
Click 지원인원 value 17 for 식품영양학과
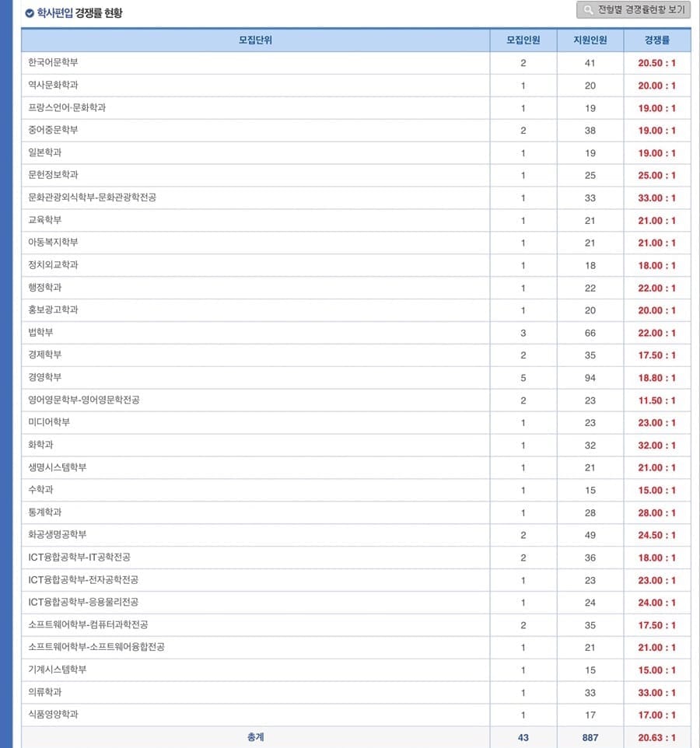click(590, 715)
